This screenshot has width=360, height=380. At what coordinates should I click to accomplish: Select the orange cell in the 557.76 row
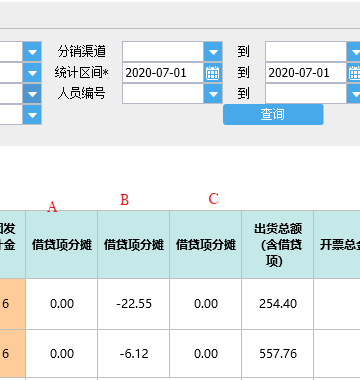(12, 354)
